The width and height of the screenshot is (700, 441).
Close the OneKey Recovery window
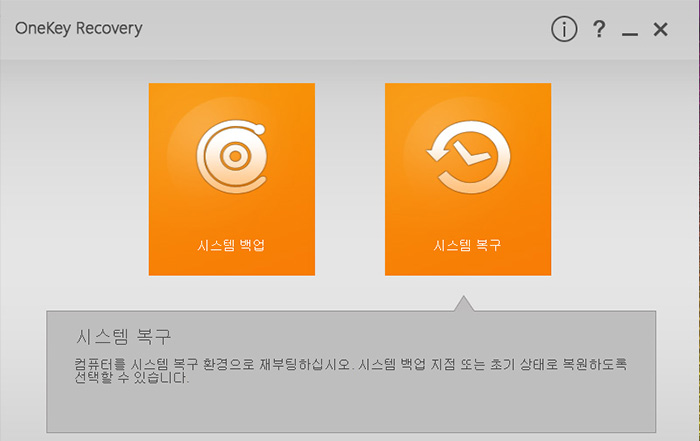(661, 29)
